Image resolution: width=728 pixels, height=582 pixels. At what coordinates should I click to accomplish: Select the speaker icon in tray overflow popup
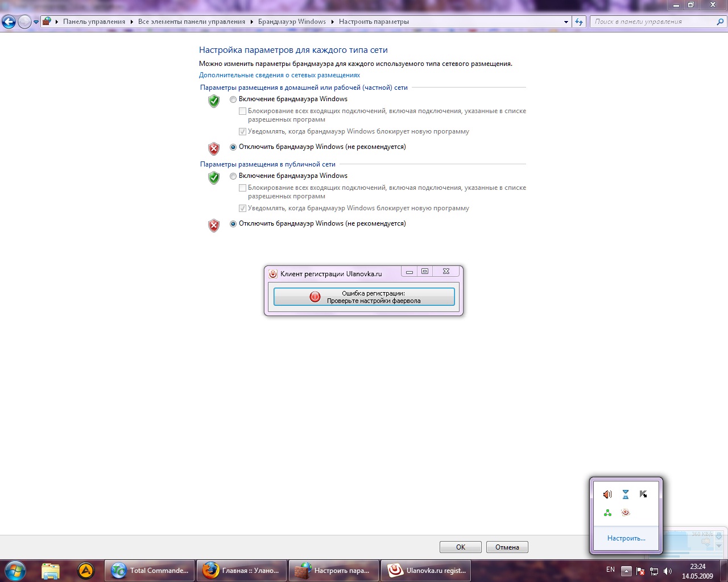(x=607, y=494)
